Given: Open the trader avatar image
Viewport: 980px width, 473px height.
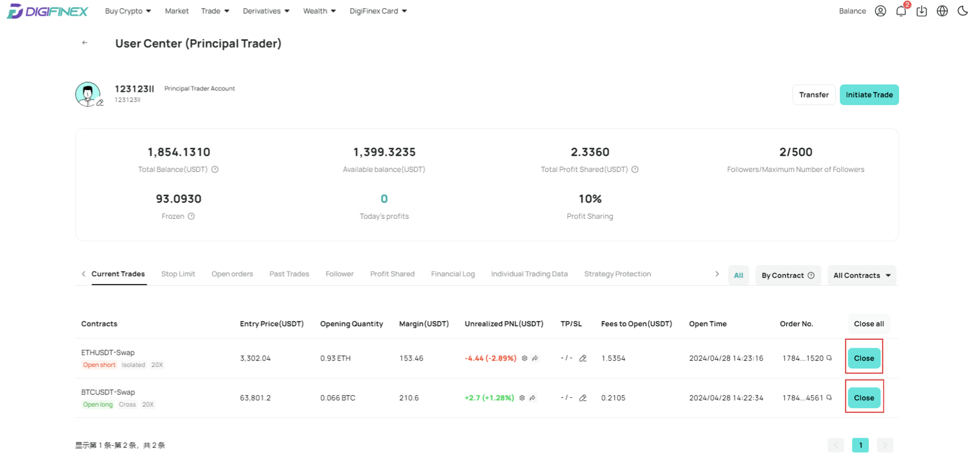Looking at the screenshot, I should [87, 94].
